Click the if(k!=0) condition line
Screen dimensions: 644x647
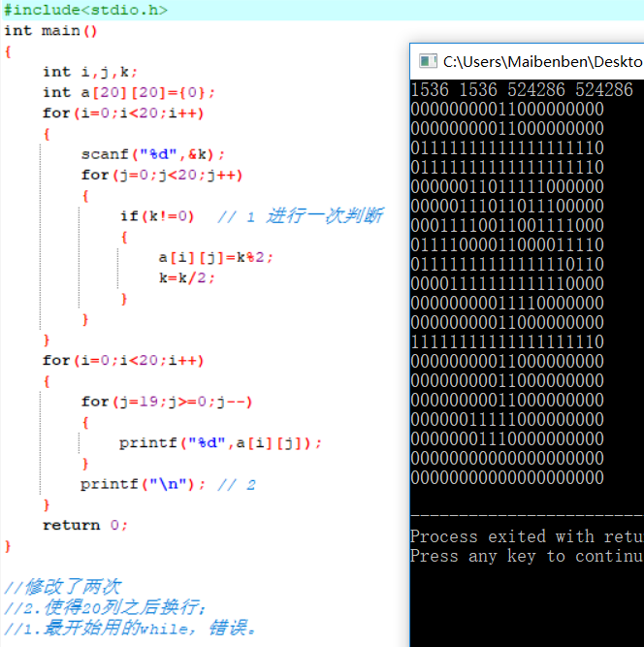pos(157,216)
